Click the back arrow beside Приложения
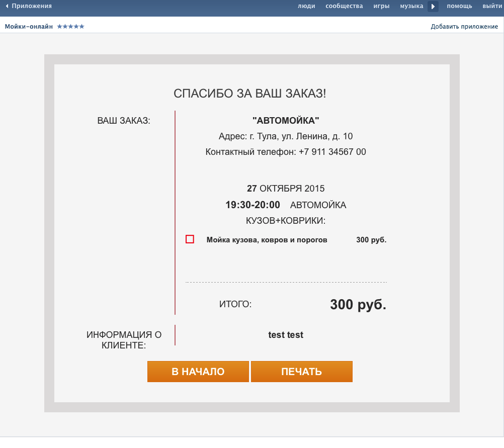Image resolution: width=504 pixels, height=448 pixels. [7, 6]
